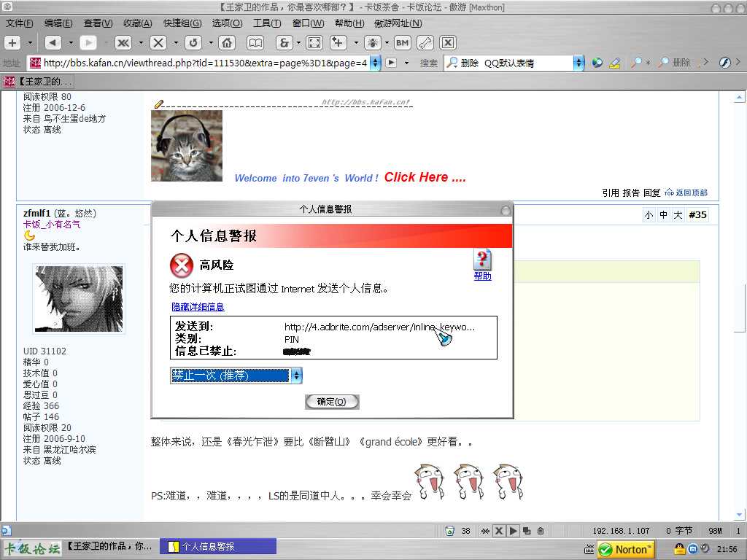This screenshot has width=747, height=560.
Task: Click the BM toolbar button
Action: pyautogui.click(x=401, y=42)
